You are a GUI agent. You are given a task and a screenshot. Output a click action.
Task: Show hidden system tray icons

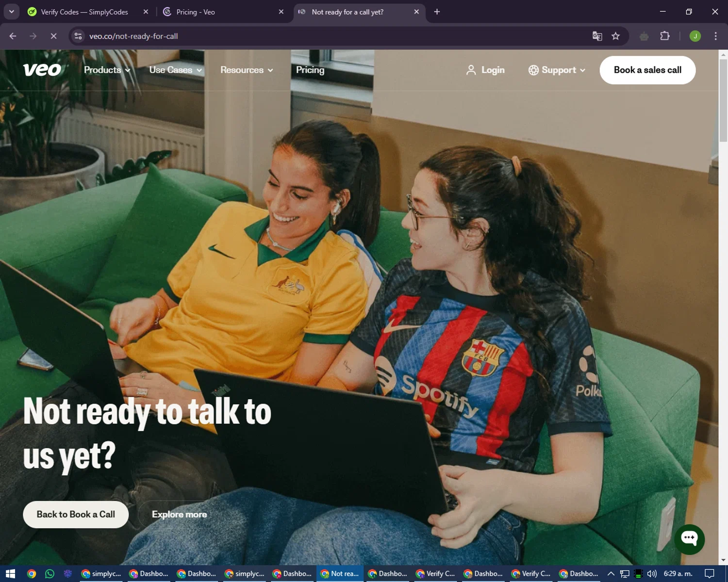tap(611, 574)
